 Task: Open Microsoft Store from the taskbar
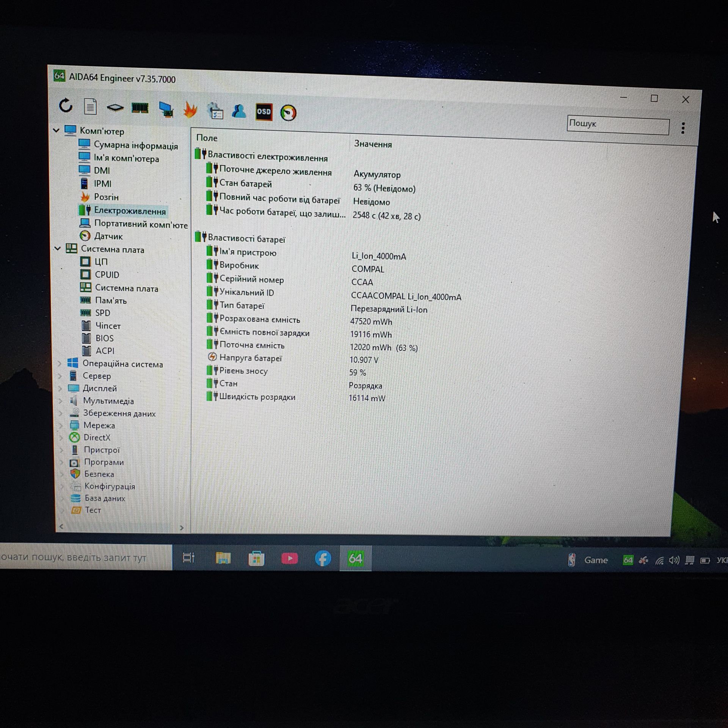(256, 558)
